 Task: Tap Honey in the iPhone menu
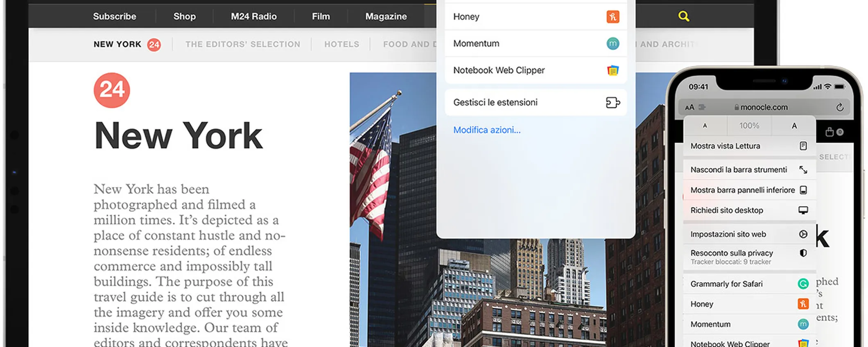click(x=750, y=304)
